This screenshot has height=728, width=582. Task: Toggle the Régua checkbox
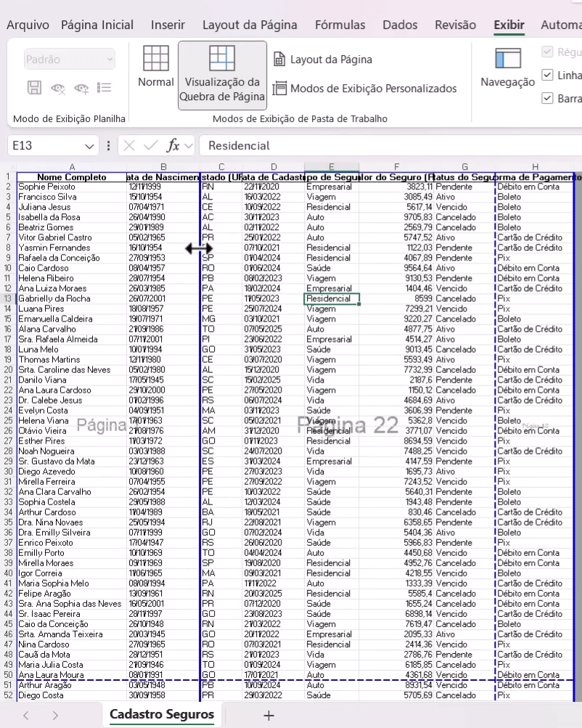(x=547, y=52)
